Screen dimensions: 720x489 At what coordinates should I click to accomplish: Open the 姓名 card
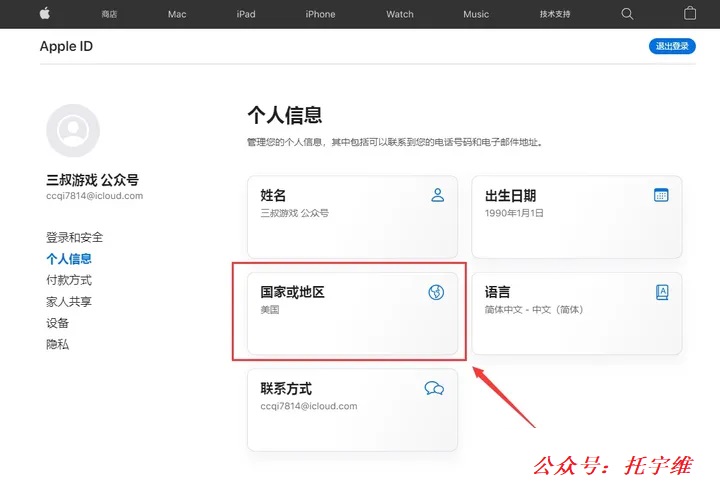[x=352, y=217]
